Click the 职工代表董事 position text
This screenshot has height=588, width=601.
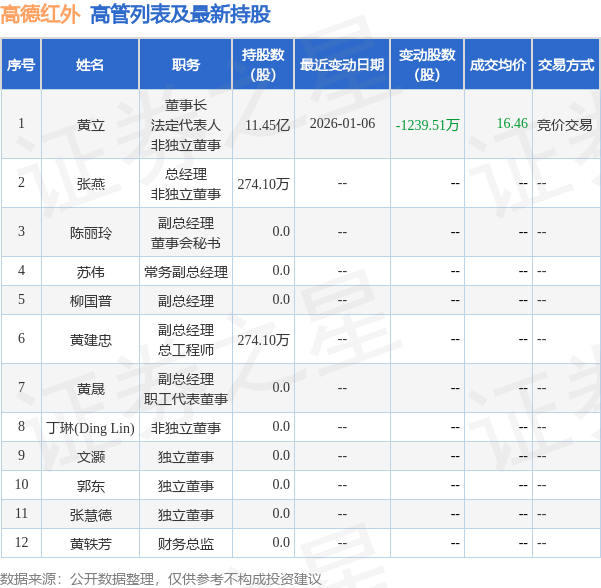point(186,399)
